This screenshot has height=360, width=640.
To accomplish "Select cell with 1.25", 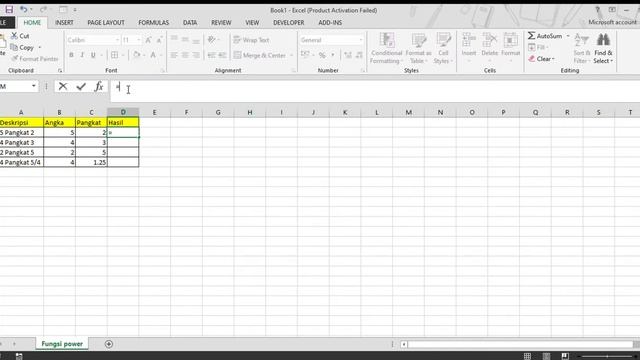I will tap(91, 162).
